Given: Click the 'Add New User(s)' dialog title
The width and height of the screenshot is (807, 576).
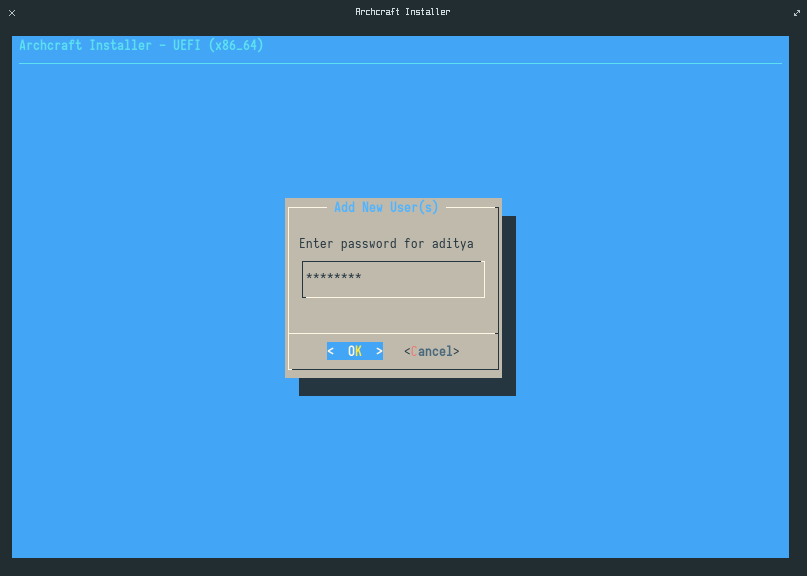Looking at the screenshot, I should click(x=386, y=207).
